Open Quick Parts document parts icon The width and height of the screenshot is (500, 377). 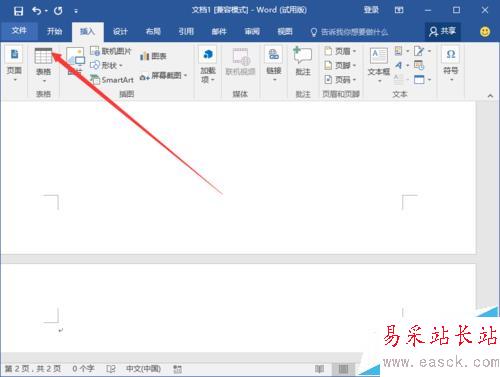tap(401, 51)
